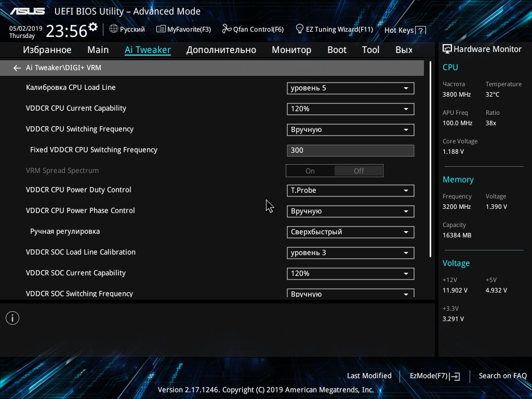Select VDDCR CPU Power Phase Control label
Image resolution: width=532 pixels, height=399 pixels.
point(81,210)
